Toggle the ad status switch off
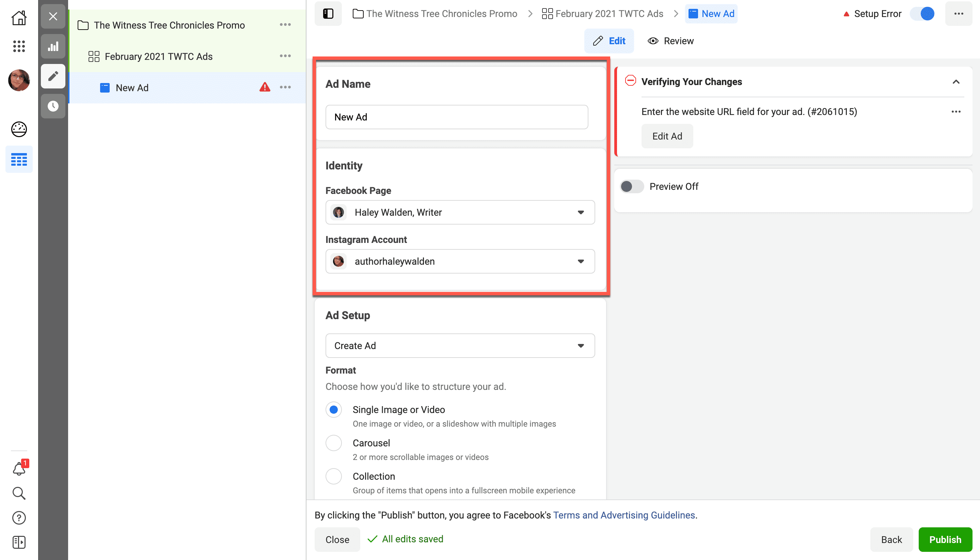Image resolution: width=980 pixels, height=560 pixels. coord(923,14)
